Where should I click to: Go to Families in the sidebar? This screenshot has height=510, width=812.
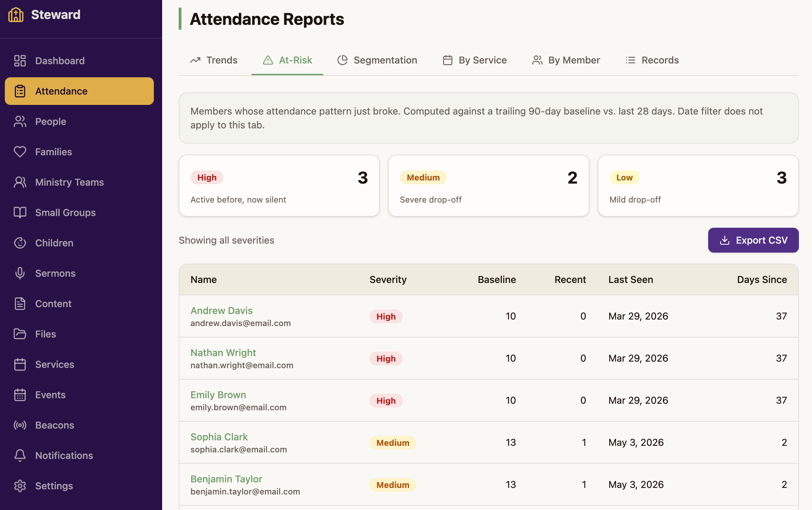pos(79,152)
